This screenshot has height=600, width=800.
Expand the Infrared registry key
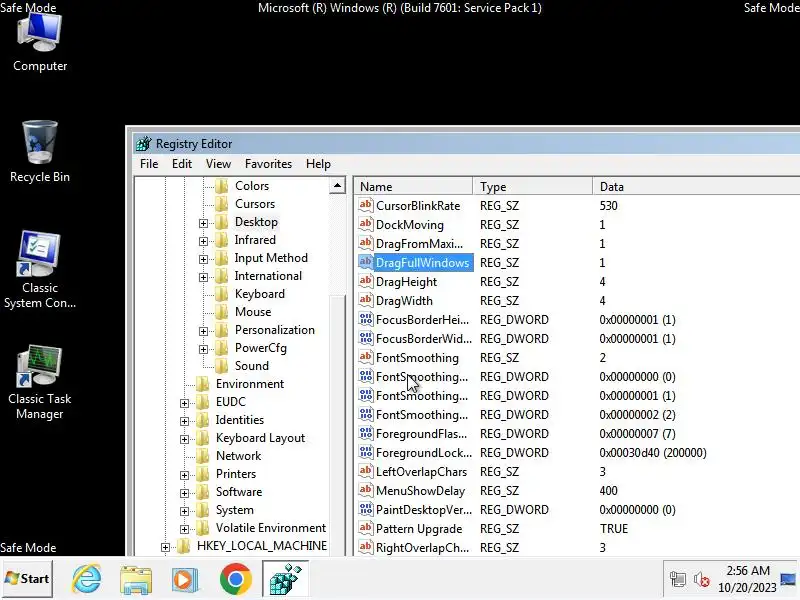pos(203,241)
